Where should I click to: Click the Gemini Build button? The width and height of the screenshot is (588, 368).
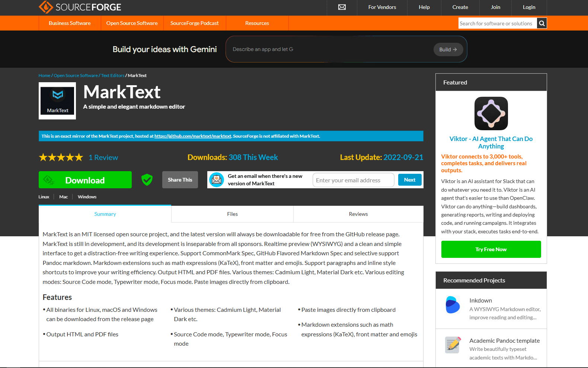click(x=448, y=49)
